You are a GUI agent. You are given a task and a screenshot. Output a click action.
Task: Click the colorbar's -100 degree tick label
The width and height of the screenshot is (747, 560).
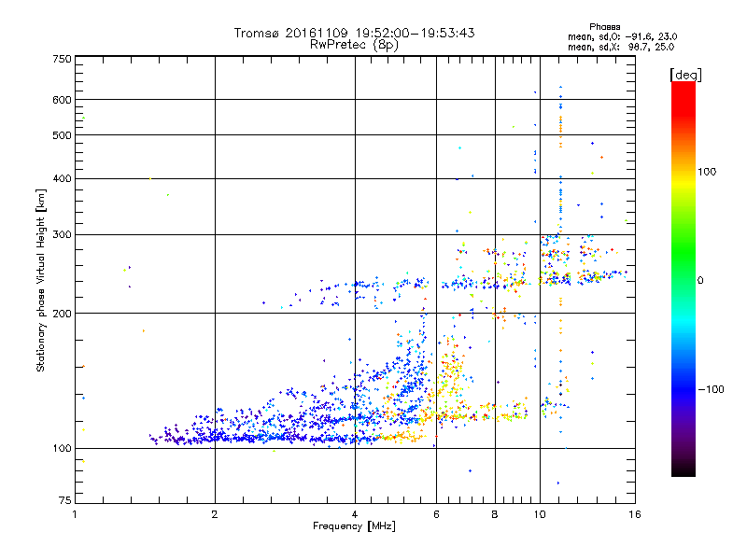(x=711, y=389)
